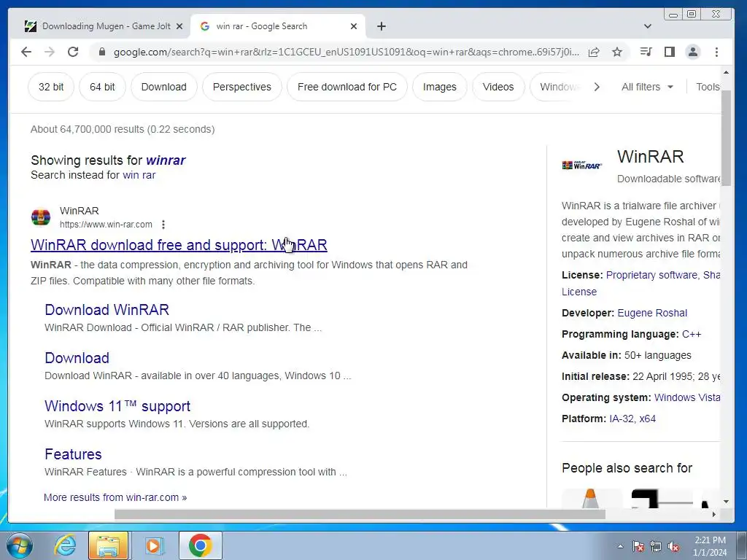Open the network status tray icon
747x560 pixels.
pos(656,546)
